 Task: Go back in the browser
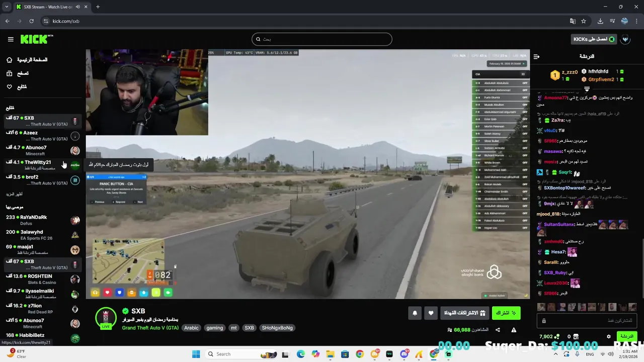click(7, 21)
